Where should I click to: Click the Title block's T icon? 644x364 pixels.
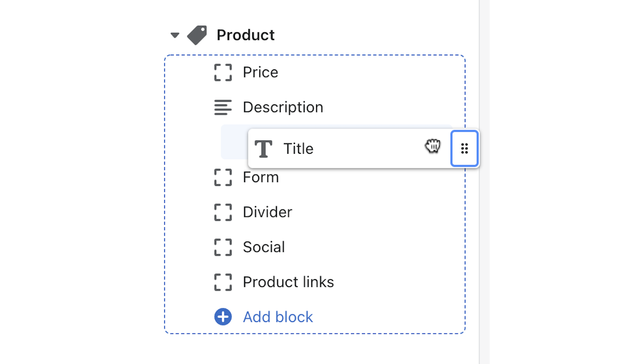coord(264,149)
